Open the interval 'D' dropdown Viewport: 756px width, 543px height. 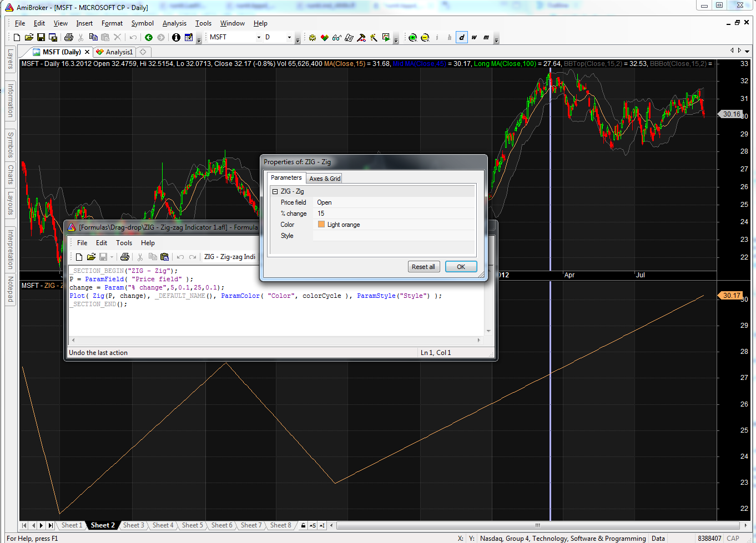click(x=289, y=38)
